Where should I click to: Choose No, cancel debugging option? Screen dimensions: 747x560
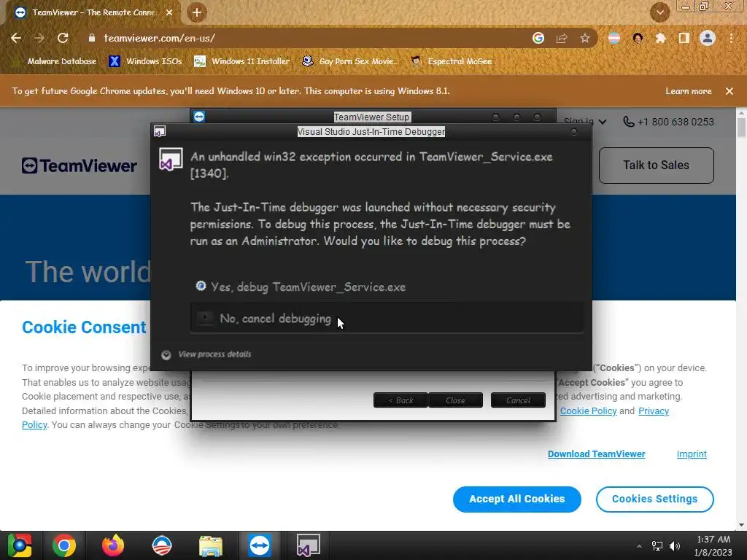point(387,318)
